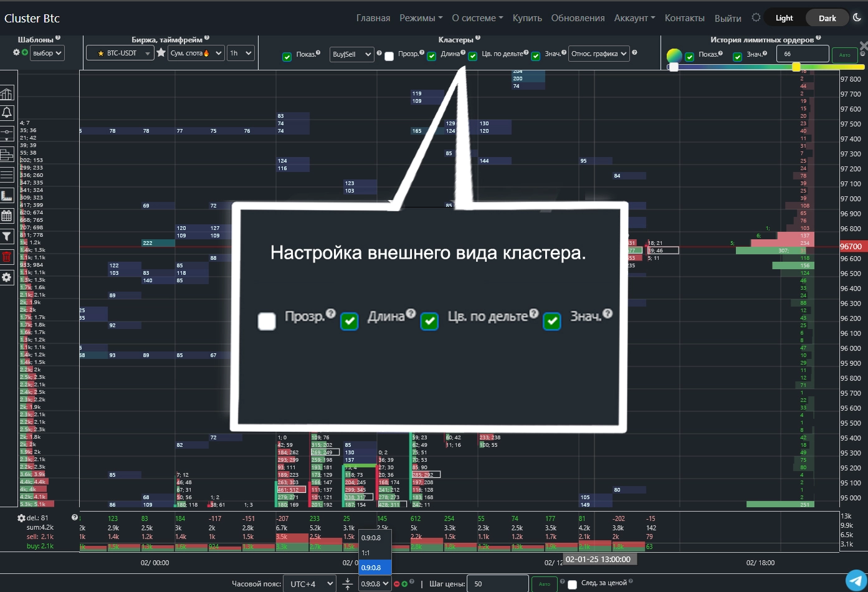This screenshot has height=592, width=868.
Task: Click the green plus add template icon
Action: [x=25, y=52]
